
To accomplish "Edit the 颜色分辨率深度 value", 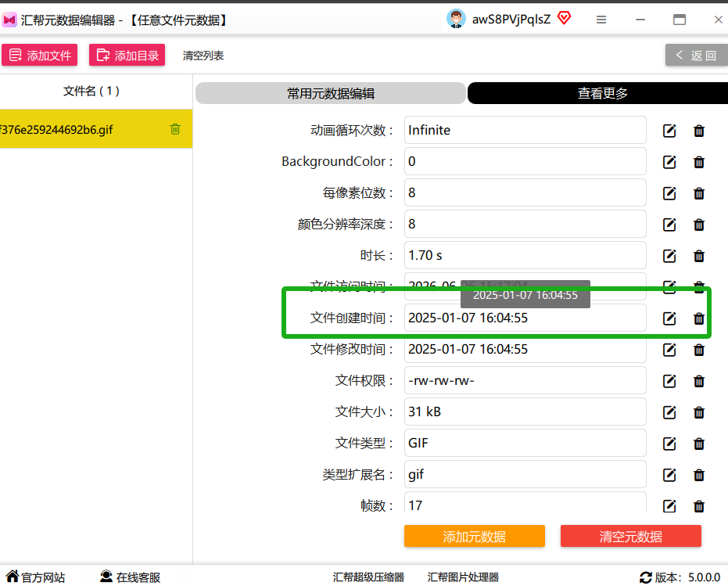I will 669,225.
